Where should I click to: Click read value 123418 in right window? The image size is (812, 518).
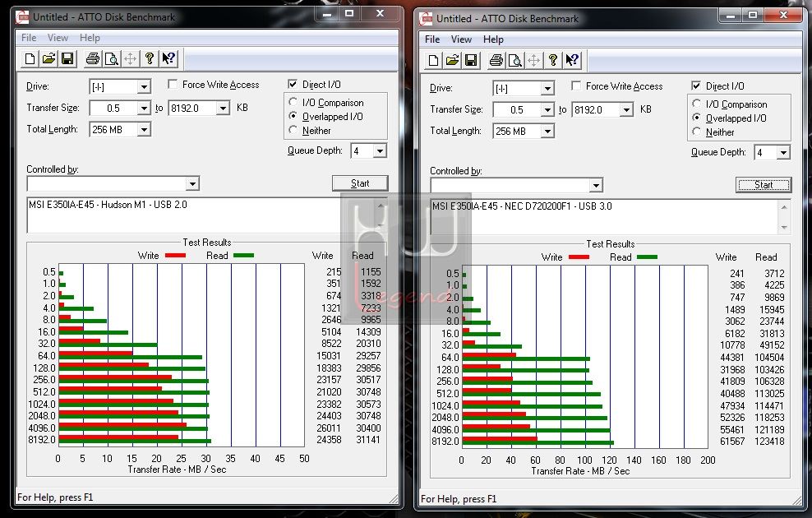(x=769, y=442)
